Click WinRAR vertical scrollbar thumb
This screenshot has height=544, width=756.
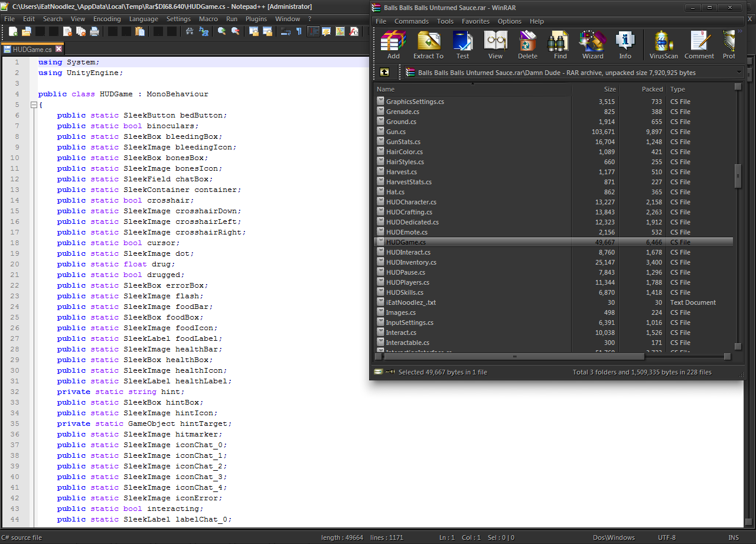(738, 176)
